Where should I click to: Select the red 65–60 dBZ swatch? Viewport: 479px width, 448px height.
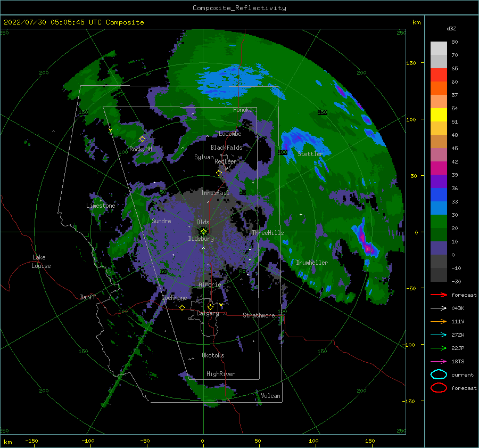tap(439, 75)
